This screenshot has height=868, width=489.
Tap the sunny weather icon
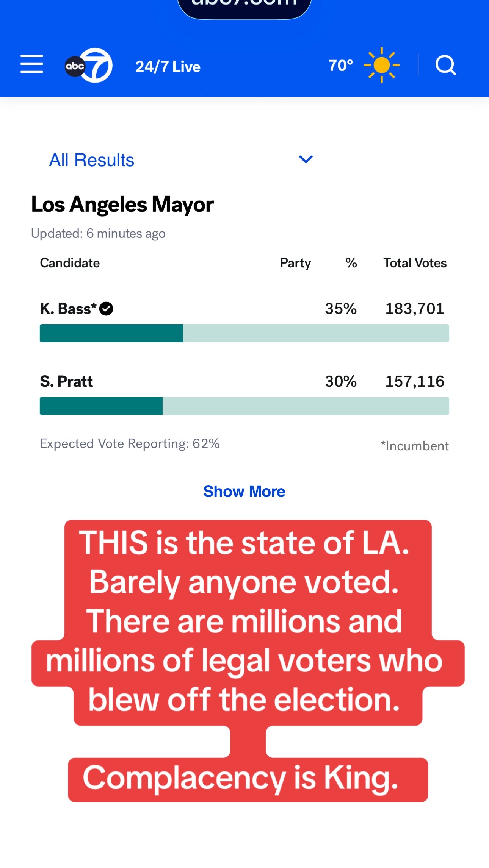(382, 65)
